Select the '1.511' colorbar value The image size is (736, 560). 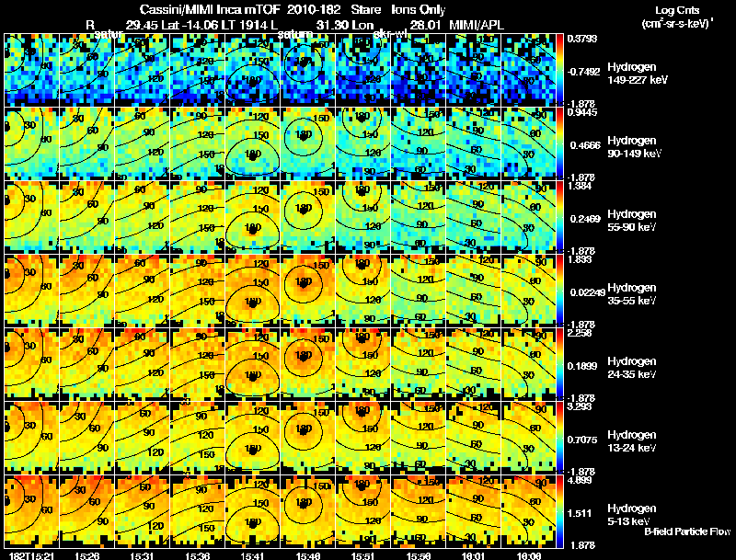pos(581,514)
